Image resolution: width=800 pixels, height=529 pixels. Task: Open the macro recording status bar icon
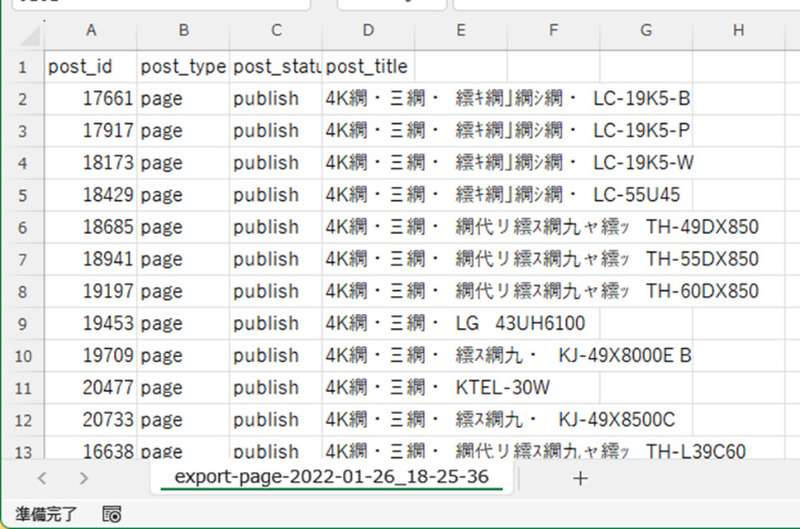pyautogui.click(x=112, y=514)
